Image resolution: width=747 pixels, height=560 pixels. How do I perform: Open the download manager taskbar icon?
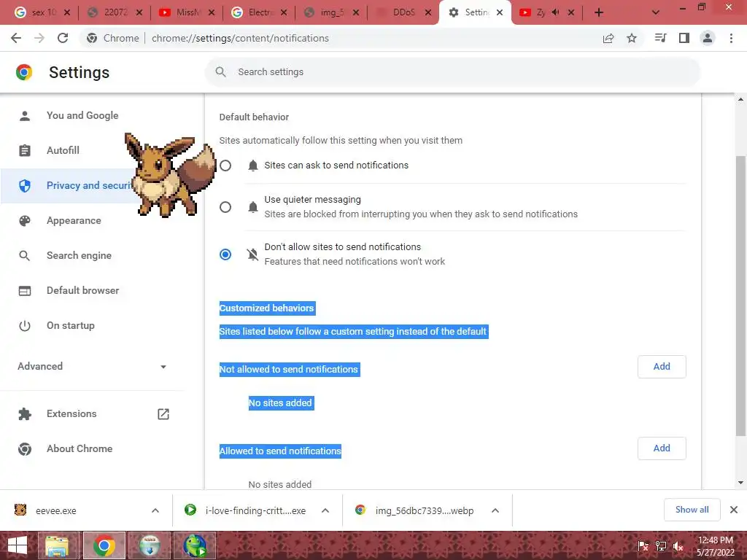(150, 545)
